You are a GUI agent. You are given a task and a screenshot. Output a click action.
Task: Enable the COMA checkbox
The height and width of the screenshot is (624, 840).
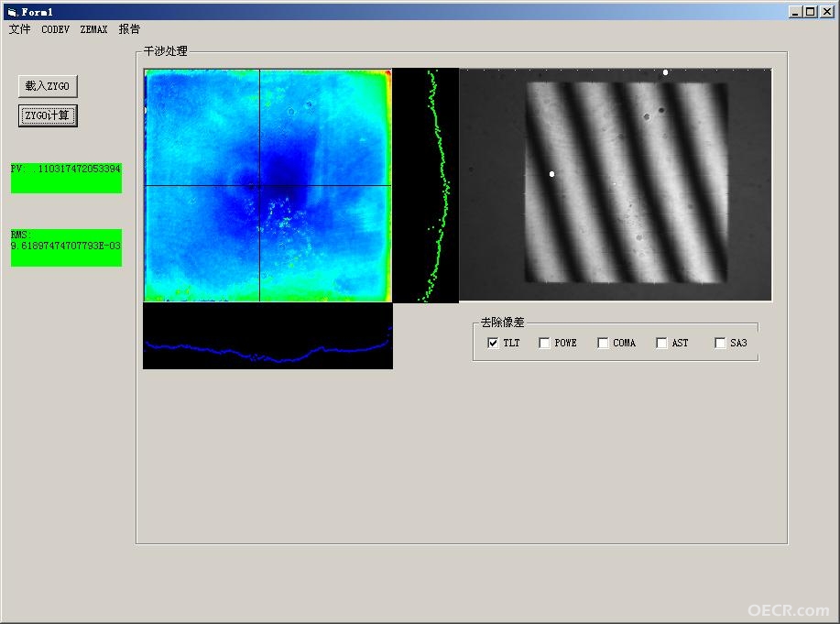pos(603,343)
